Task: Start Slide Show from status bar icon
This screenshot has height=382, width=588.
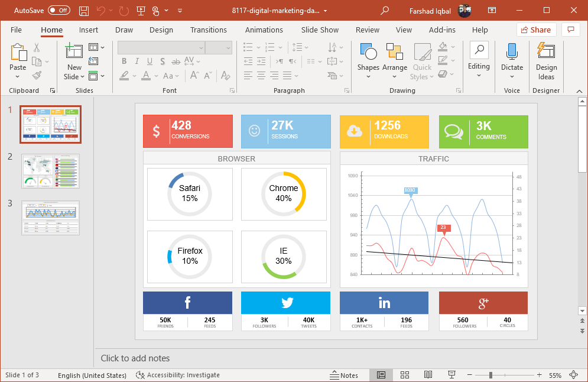Action: coord(451,375)
